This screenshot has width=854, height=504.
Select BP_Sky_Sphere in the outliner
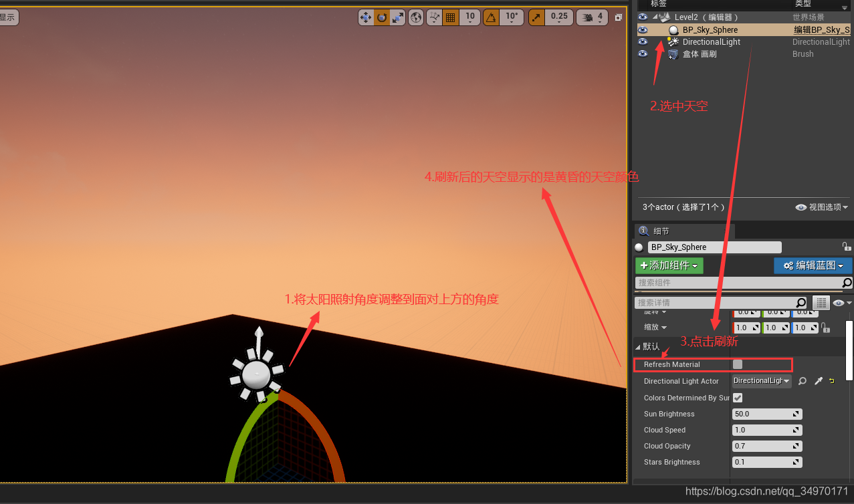tap(710, 30)
